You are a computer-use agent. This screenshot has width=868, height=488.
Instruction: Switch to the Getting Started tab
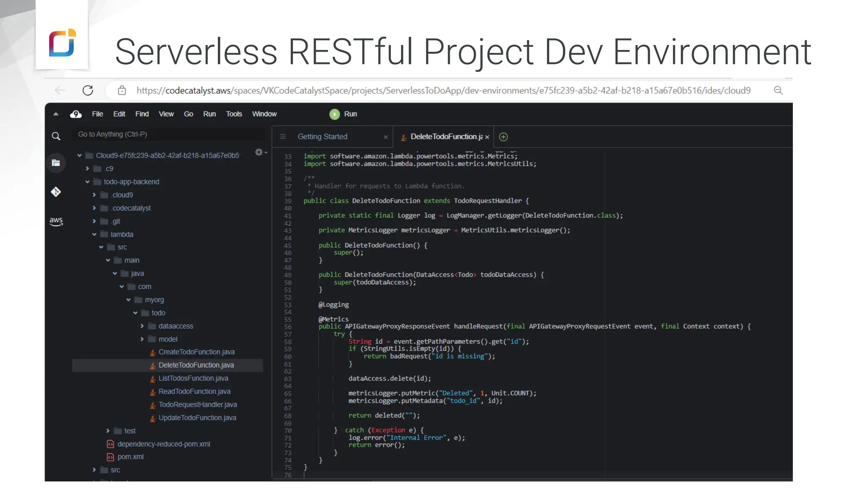323,137
